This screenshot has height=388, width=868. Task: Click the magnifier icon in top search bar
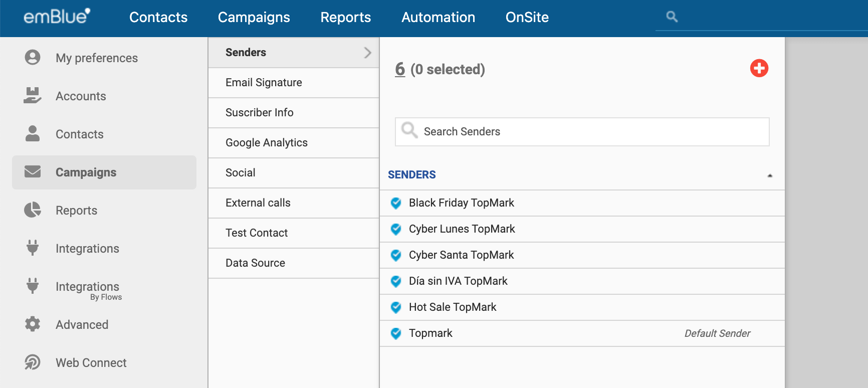pos(672,17)
